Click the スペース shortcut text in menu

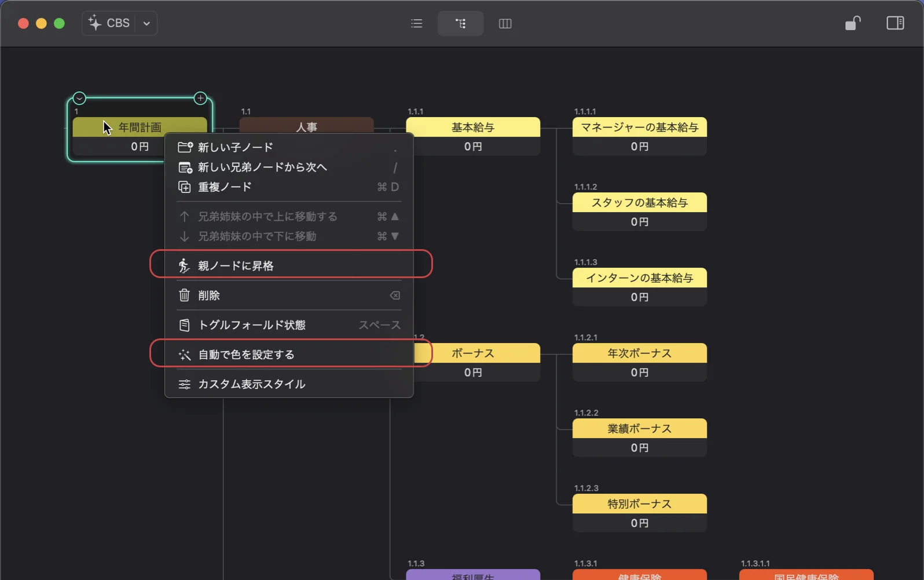pos(380,324)
